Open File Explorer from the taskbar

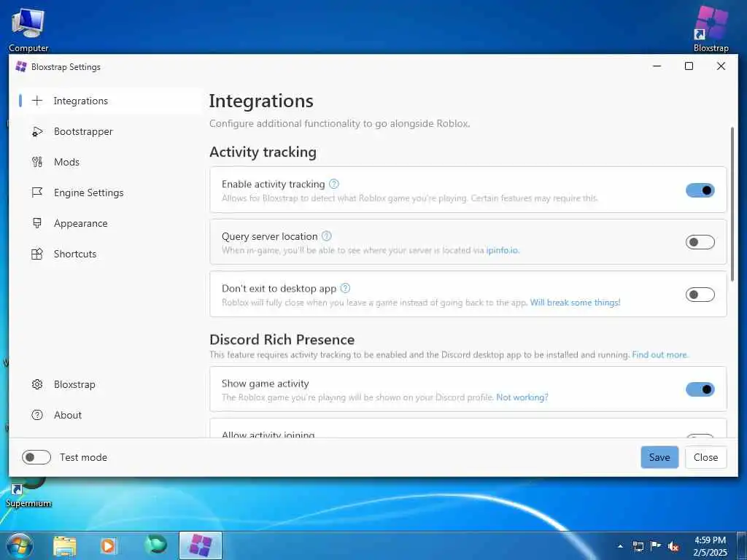pyautogui.click(x=65, y=545)
